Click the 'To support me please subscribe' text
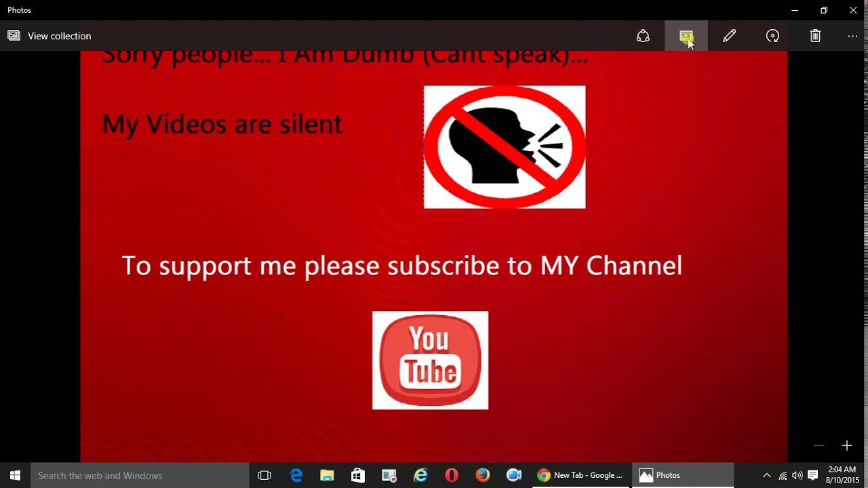The width and height of the screenshot is (868, 488). (401, 266)
